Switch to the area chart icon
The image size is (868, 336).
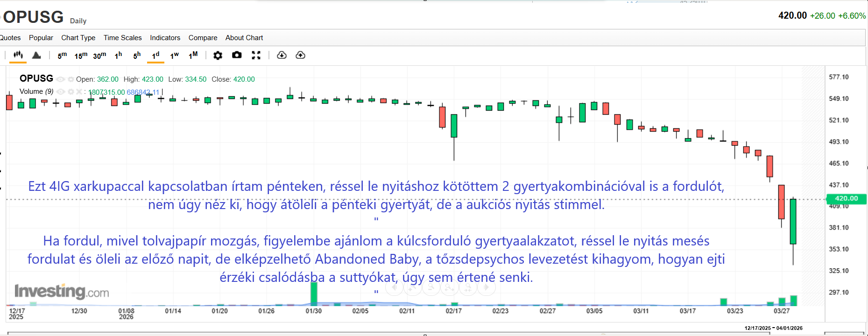click(36, 55)
